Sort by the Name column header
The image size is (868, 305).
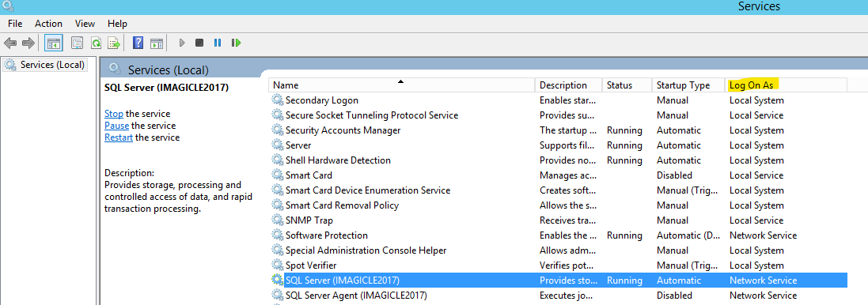[x=402, y=85]
